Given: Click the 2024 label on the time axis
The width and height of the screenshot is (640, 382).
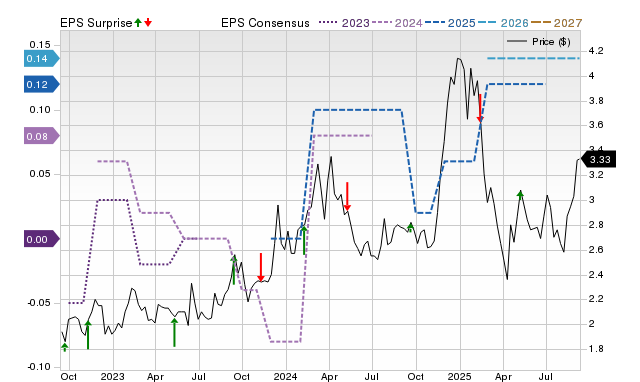Looking at the screenshot, I should 286,376.
